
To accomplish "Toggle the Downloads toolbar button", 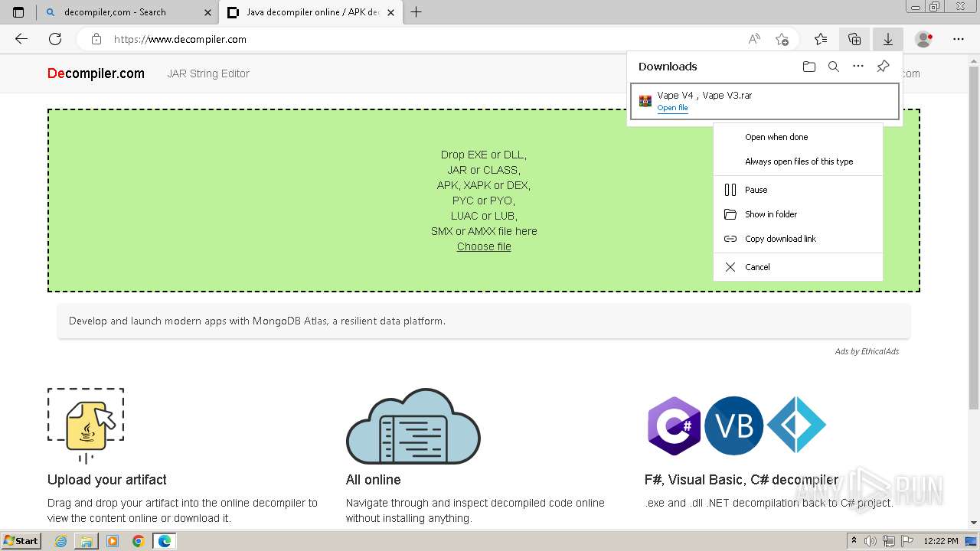I will [x=888, y=39].
